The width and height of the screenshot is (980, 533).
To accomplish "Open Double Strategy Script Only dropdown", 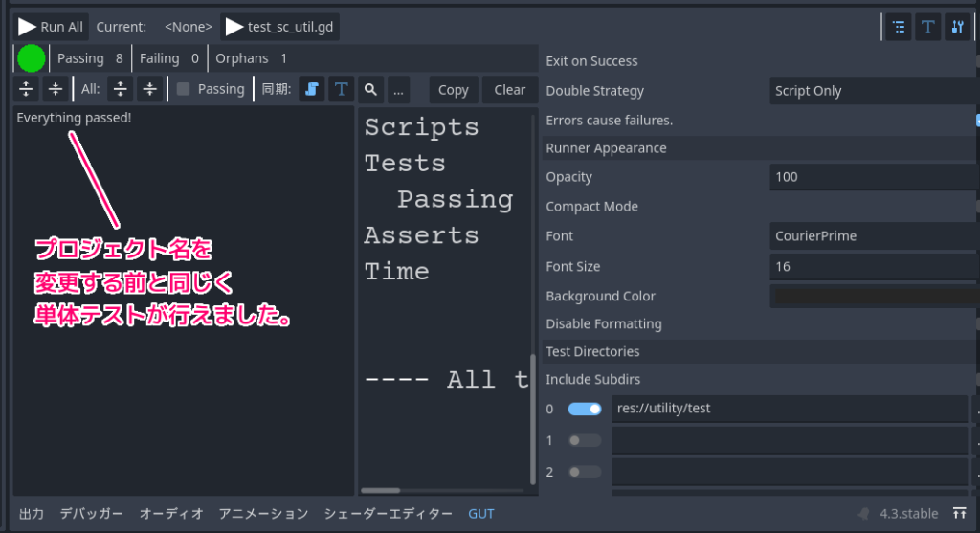I will pyautogui.click(x=875, y=91).
